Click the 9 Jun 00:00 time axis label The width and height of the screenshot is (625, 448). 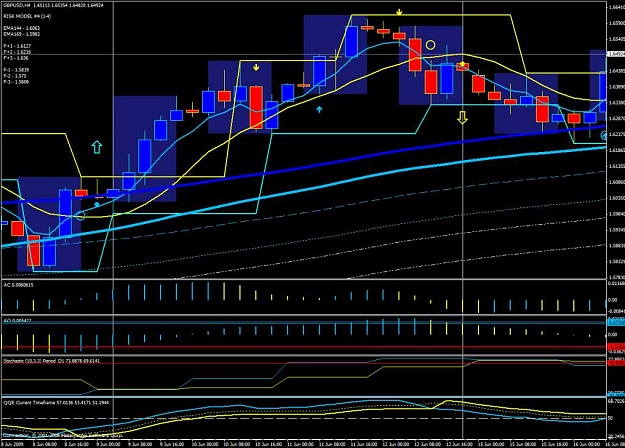point(108,444)
